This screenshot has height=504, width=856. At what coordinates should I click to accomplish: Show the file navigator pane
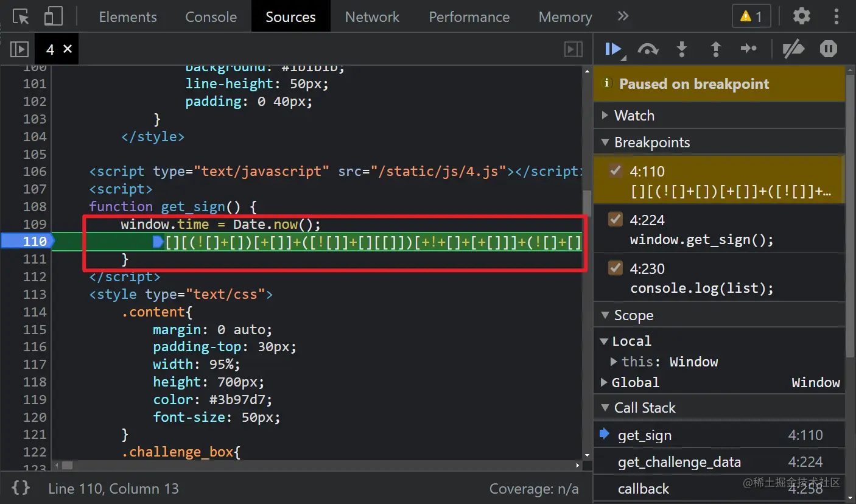pos(19,49)
